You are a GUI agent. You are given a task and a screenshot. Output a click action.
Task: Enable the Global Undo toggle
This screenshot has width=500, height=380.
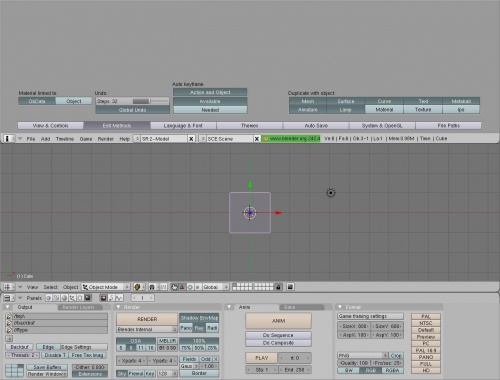tap(132, 110)
